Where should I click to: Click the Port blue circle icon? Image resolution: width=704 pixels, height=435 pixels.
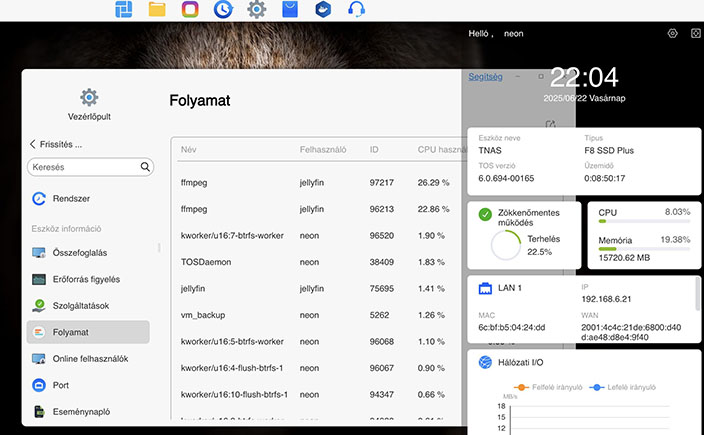pyautogui.click(x=39, y=385)
